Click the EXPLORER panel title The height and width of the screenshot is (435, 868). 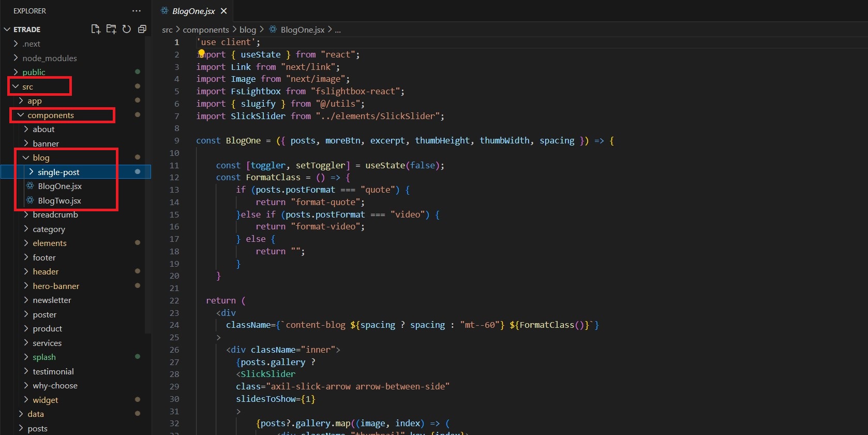pyautogui.click(x=29, y=11)
